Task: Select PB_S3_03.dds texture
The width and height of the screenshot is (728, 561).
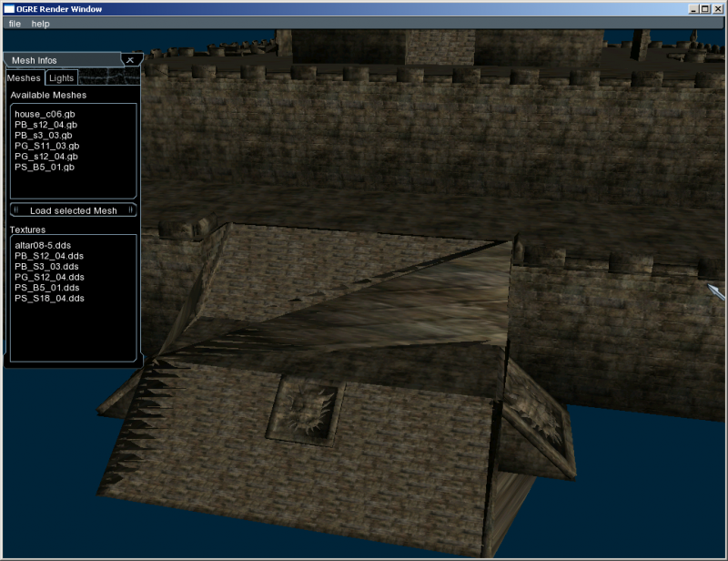Action: click(46, 266)
